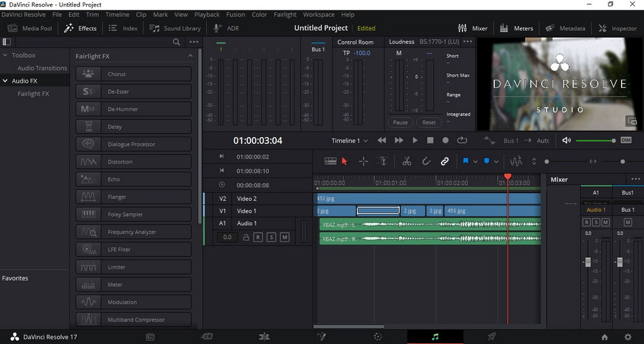The image size is (644, 344).
Task: Start playback with the play button
Action: coord(415,140)
